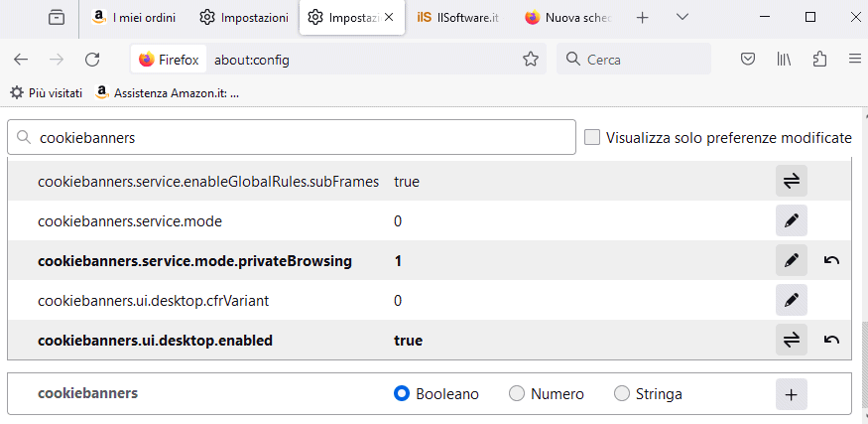Click the bold true value of cookiebanners.ui.desktop.enabled

coord(408,340)
